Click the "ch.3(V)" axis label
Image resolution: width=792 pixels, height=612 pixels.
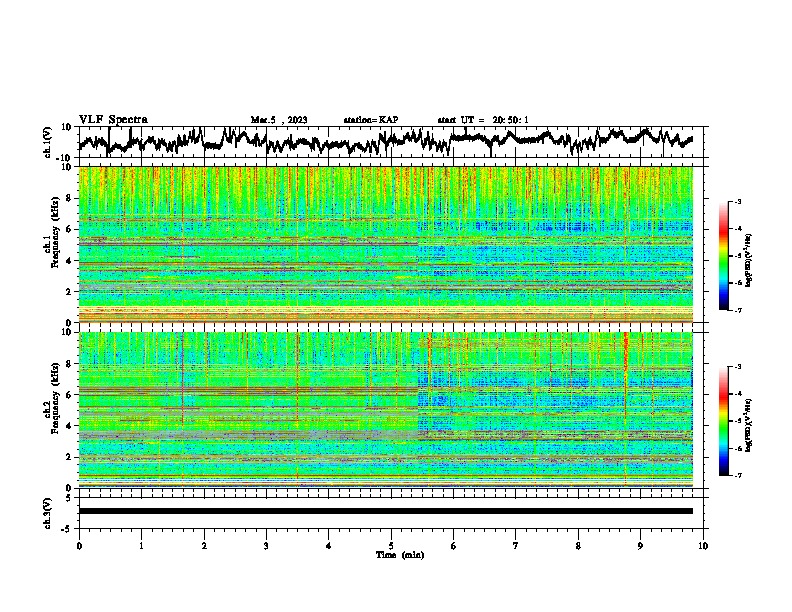point(48,514)
